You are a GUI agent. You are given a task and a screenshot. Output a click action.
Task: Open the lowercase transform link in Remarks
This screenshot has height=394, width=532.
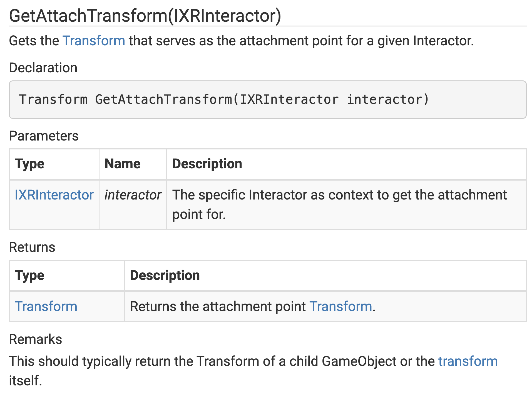[x=468, y=361]
